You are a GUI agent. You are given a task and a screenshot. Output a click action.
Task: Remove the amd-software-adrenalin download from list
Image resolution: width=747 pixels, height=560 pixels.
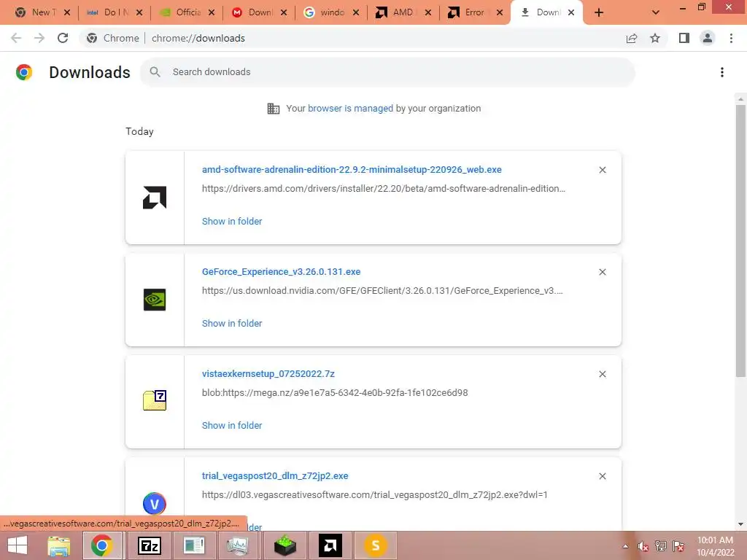602,170
